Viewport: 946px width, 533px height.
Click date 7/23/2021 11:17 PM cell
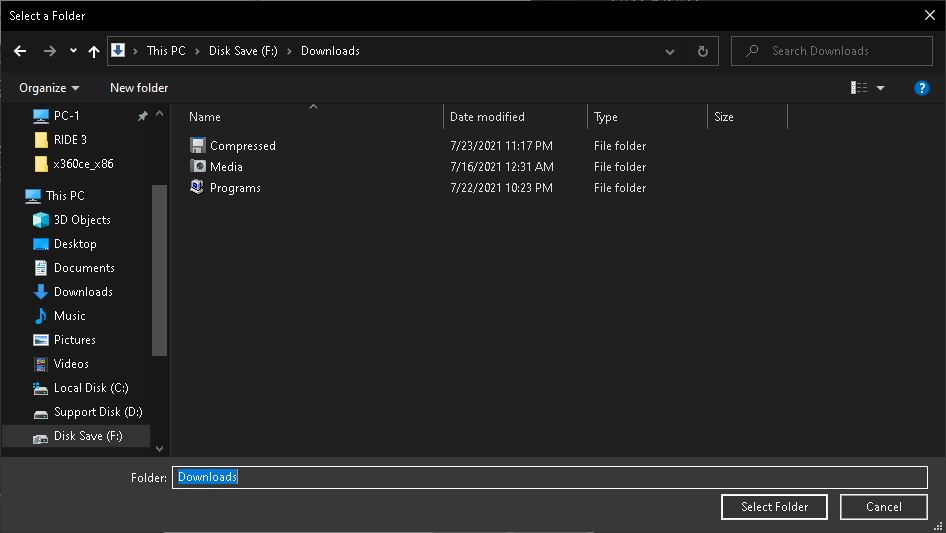[x=501, y=145]
